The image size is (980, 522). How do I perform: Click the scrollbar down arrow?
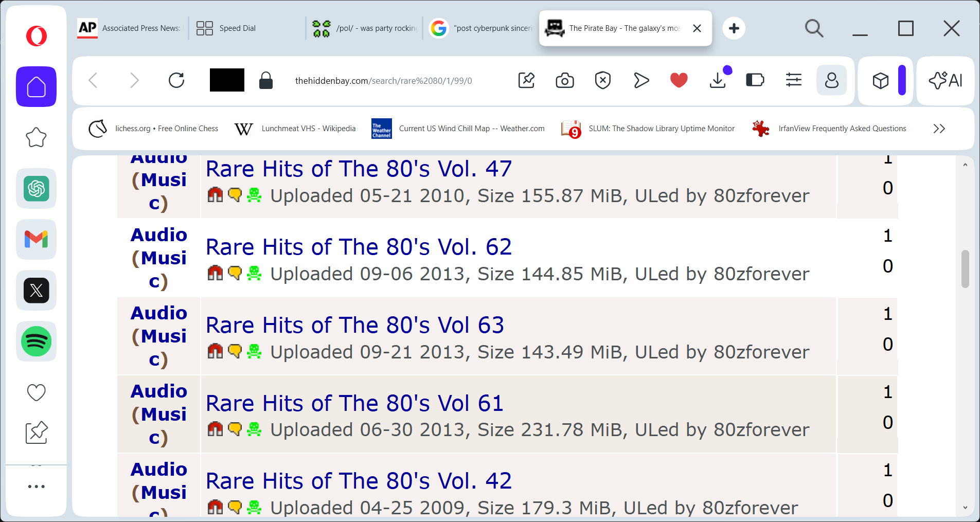[x=965, y=508]
